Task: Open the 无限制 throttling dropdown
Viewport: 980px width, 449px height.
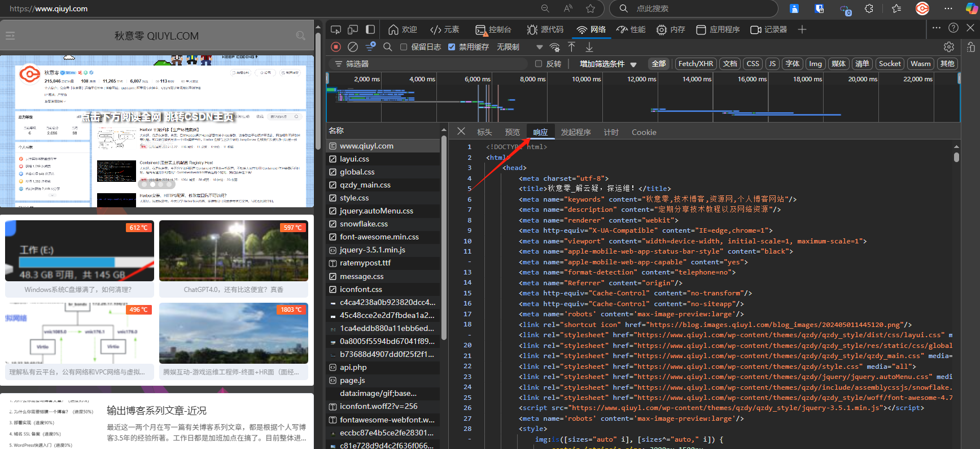Action: (519, 47)
